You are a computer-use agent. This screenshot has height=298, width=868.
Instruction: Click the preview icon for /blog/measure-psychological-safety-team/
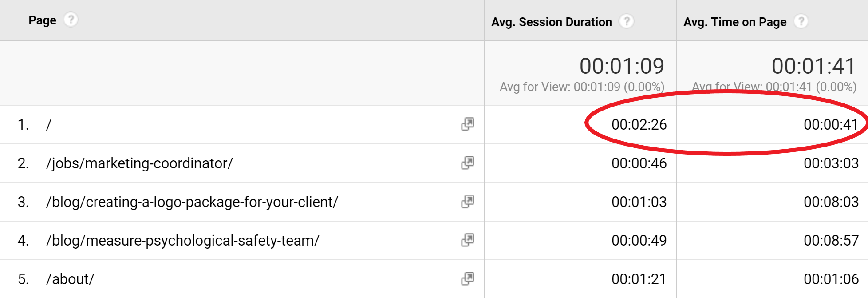[x=468, y=240]
